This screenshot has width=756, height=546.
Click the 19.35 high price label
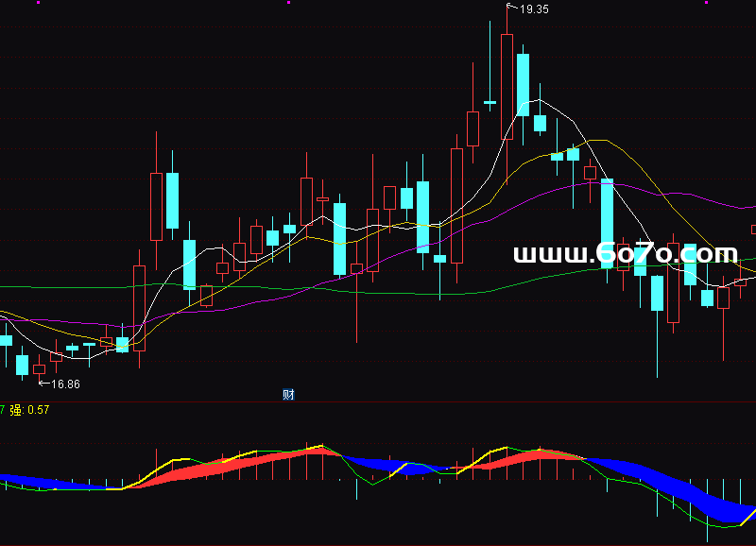tap(534, 9)
